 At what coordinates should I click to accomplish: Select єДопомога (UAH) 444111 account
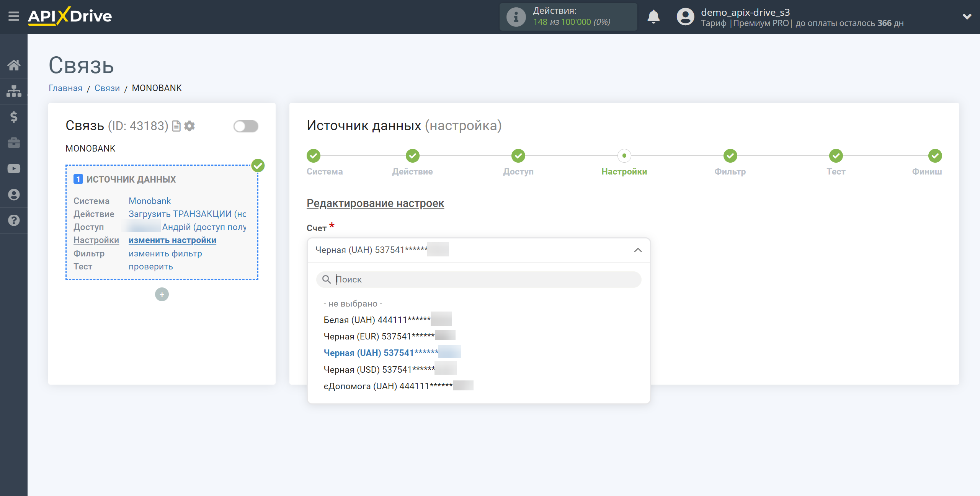point(399,386)
